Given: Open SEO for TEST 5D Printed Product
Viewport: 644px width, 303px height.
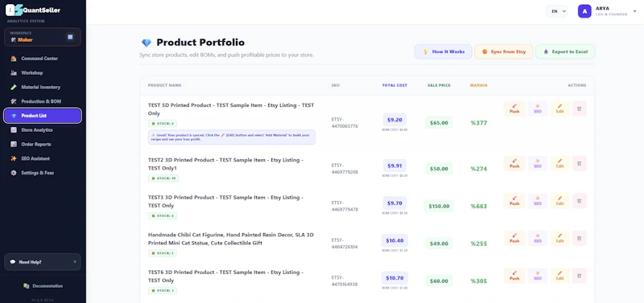Looking at the screenshot, I should [537, 109].
